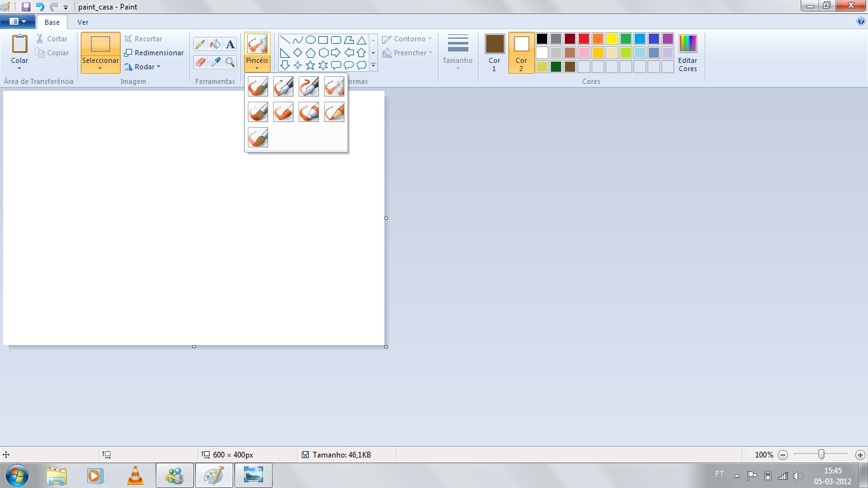The height and width of the screenshot is (488, 868).
Task: Choose the Calligraphy brush from the gallery
Action: click(283, 86)
